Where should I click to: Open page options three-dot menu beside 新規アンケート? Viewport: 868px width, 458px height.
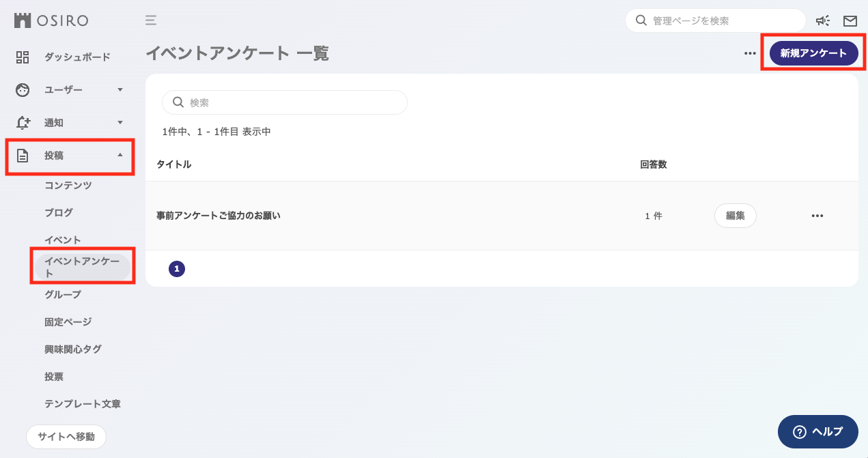point(750,53)
